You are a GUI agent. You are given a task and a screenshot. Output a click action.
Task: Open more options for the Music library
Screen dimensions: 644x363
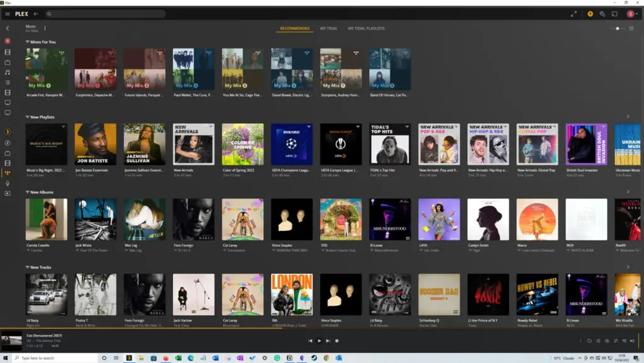(45, 28)
